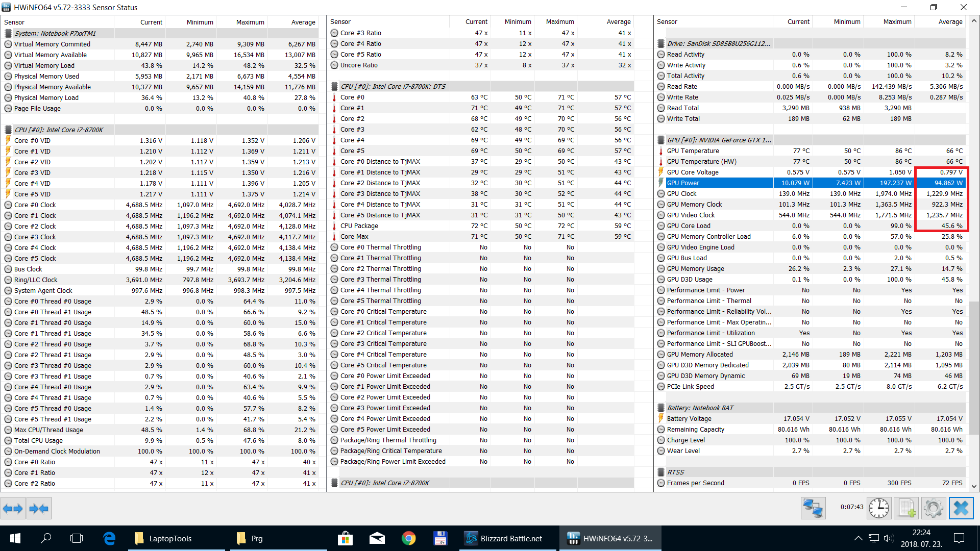Click the left panel Maximum column header

click(241, 22)
